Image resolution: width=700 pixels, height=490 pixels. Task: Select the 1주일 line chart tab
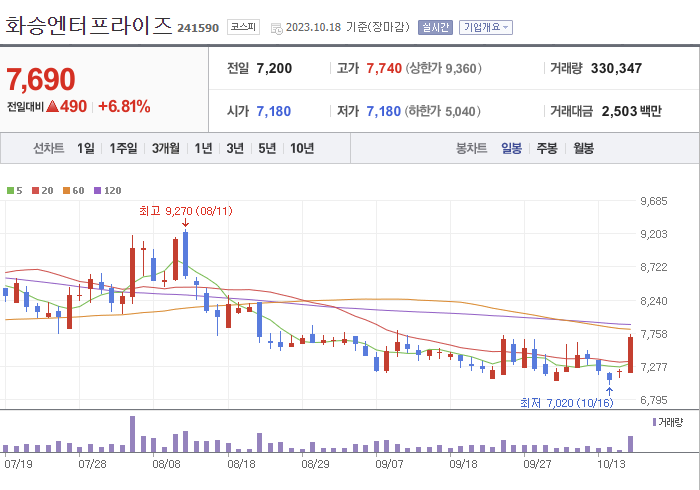point(123,148)
